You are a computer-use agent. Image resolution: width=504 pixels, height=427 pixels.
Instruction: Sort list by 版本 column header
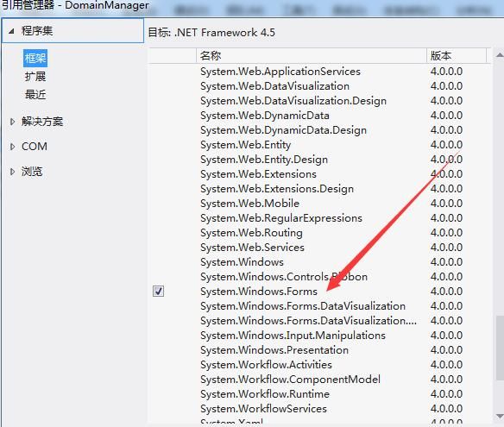pyautogui.click(x=457, y=55)
